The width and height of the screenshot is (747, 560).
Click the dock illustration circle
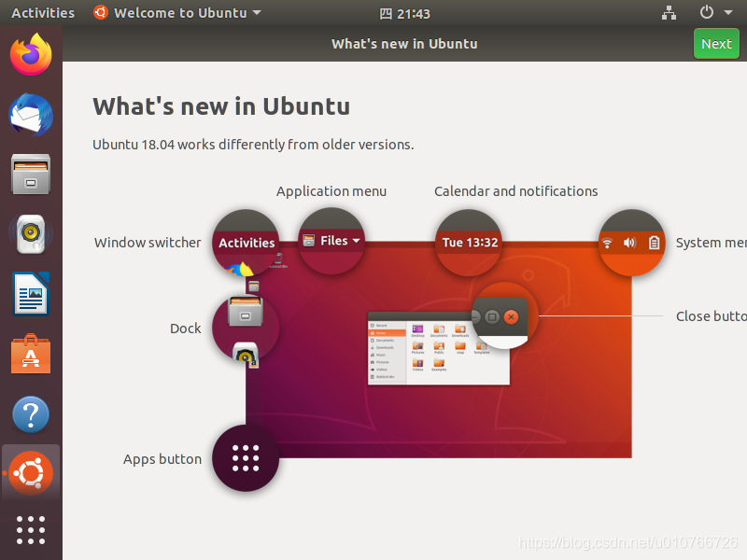tap(246, 329)
